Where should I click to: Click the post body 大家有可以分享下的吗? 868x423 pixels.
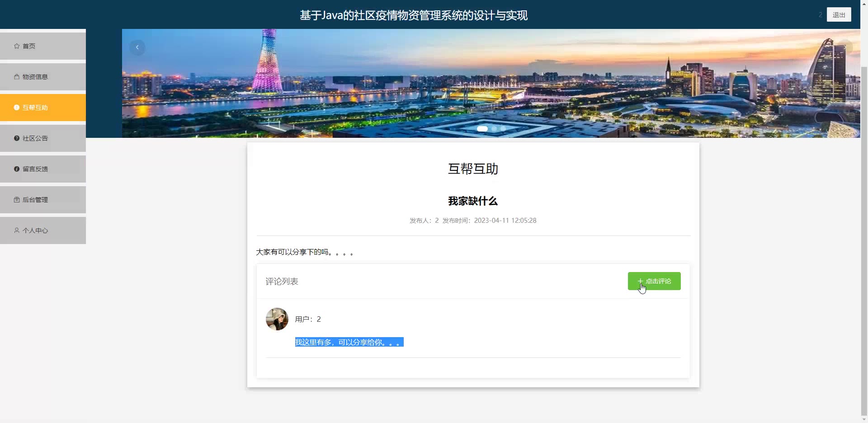tap(305, 252)
